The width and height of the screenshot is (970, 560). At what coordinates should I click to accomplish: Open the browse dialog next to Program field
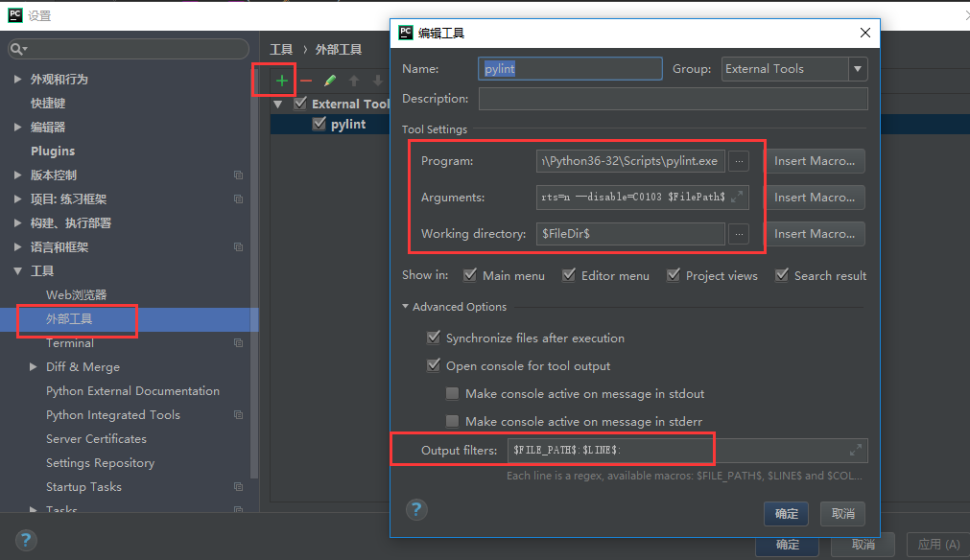tap(739, 160)
